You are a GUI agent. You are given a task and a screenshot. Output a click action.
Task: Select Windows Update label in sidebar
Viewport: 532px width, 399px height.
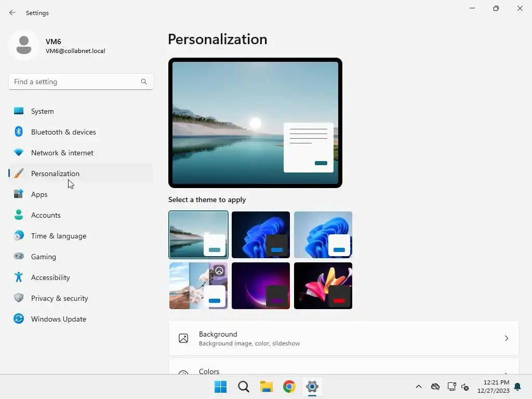[x=59, y=319]
